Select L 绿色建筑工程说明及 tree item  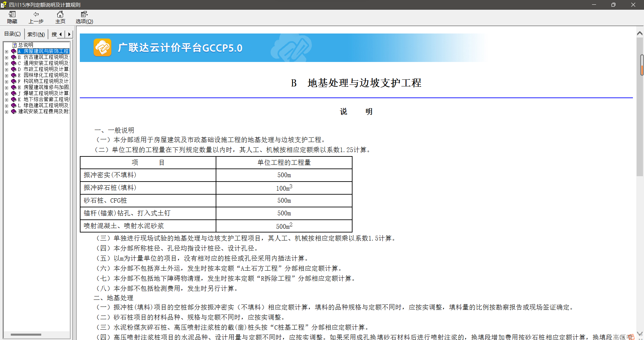pos(43,106)
